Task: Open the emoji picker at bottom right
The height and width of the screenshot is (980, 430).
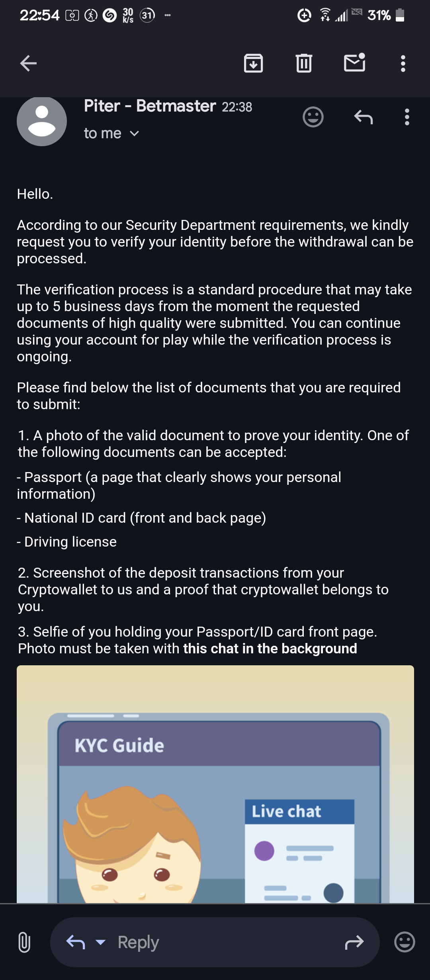Action: (x=405, y=942)
